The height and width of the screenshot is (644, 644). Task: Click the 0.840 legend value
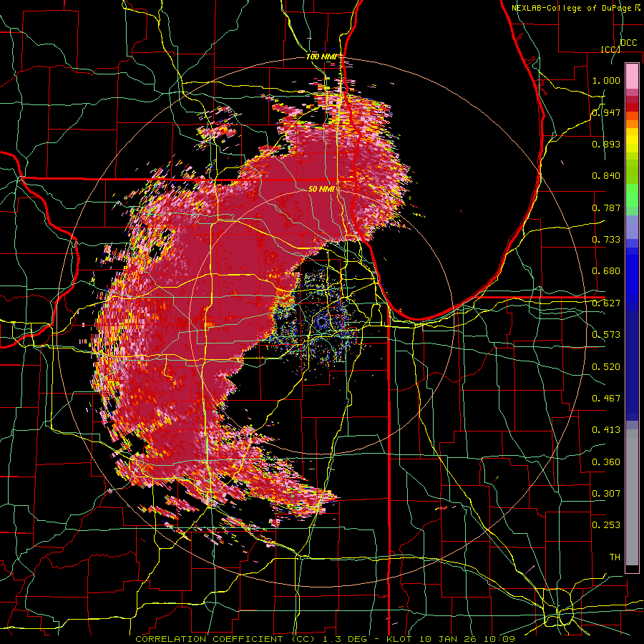[606, 176]
